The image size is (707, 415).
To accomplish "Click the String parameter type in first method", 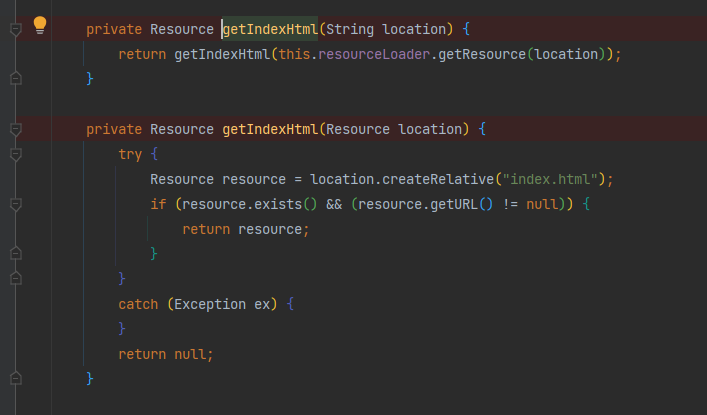I will point(350,29).
